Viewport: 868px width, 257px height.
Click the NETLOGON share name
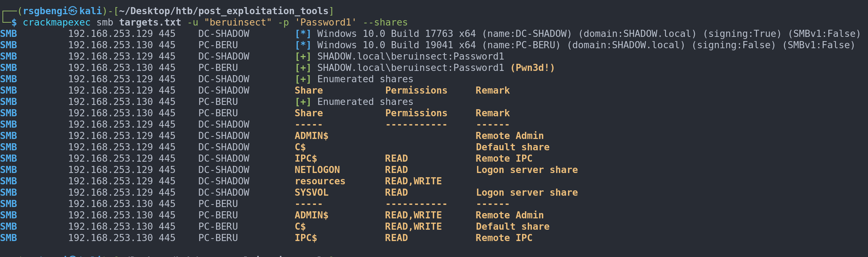(x=317, y=170)
